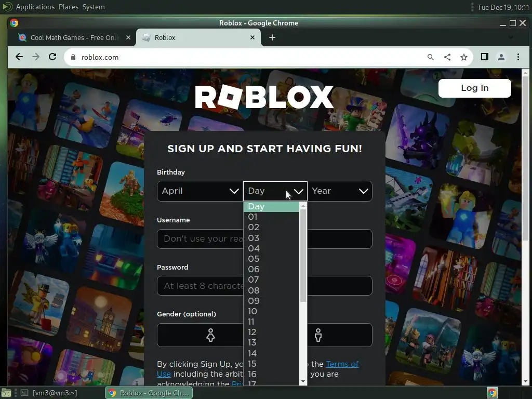532x399 pixels.
Task: Click the Username input field
Action: click(x=264, y=239)
